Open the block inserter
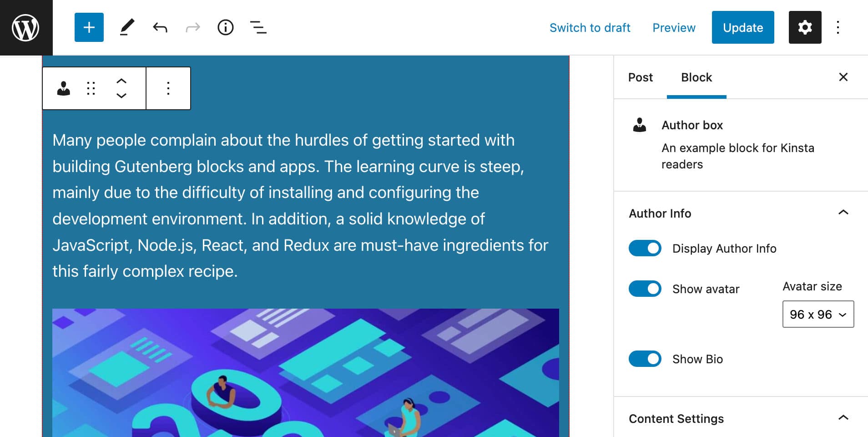The image size is (868, 437). 89,27
